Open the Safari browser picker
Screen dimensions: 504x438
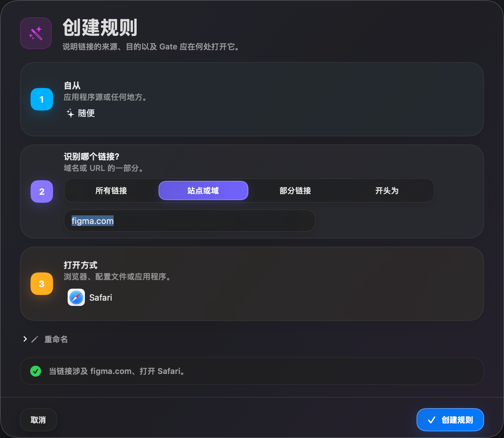click(90, 297)
